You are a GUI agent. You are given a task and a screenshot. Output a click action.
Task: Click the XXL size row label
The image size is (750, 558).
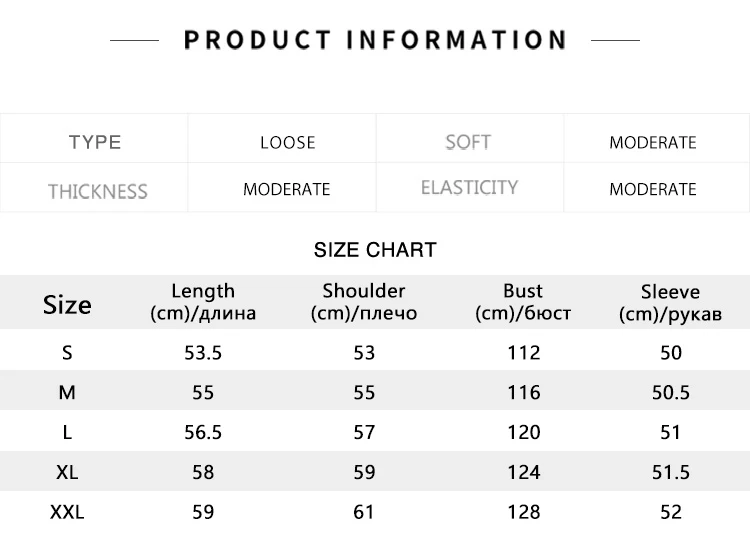pos(67,512)
